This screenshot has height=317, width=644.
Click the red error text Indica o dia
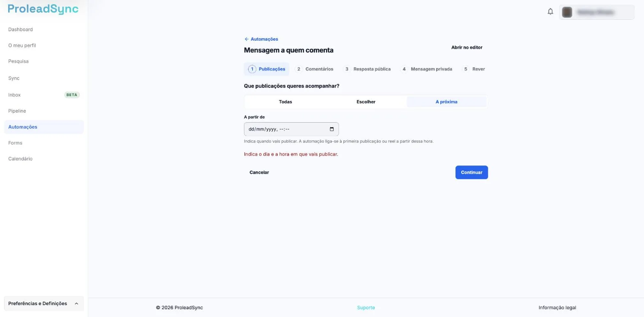[291, 154]
